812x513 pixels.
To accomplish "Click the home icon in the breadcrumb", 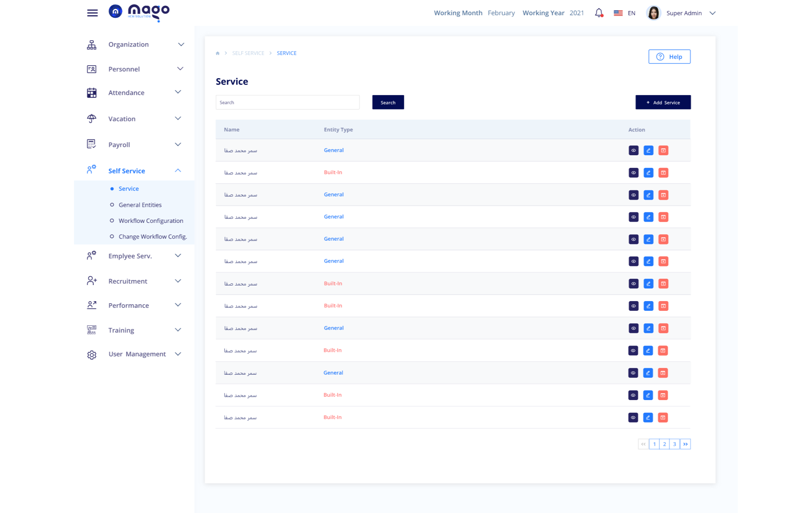I will pos(217,53).
